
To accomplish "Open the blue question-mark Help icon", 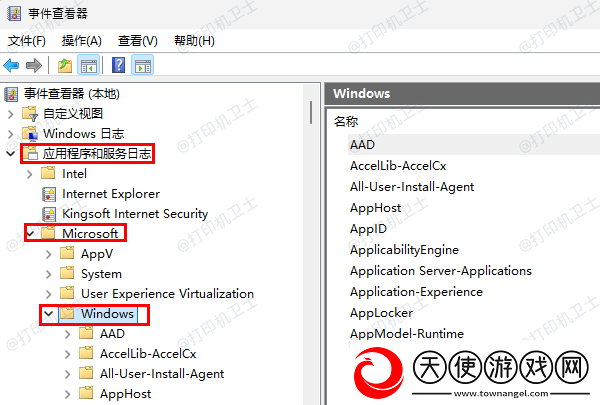I will [119, 65].
